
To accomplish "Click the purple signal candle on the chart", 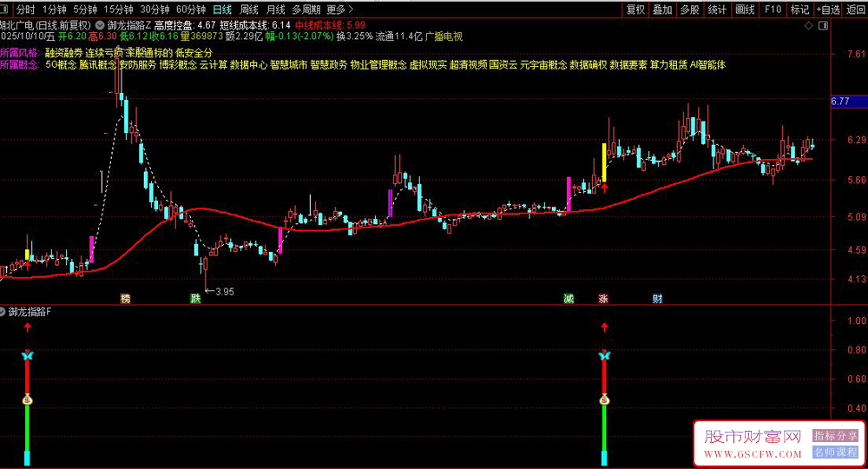I will [x=391, y=203].
